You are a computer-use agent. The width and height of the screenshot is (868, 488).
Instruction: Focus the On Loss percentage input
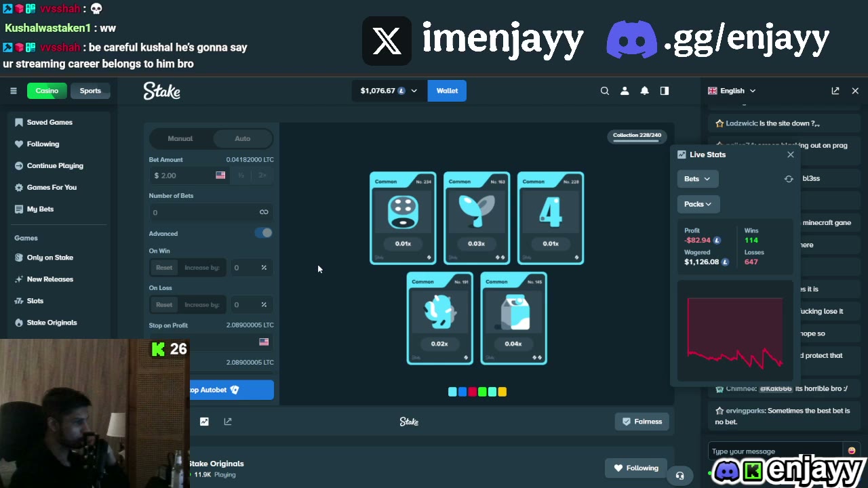point(251,305)
